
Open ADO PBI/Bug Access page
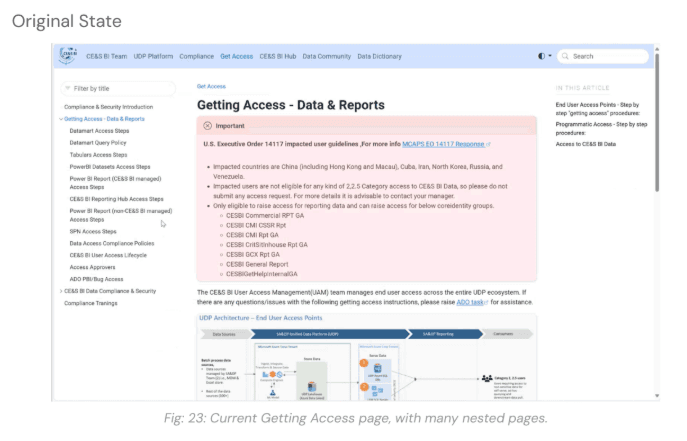coord(96,279)
